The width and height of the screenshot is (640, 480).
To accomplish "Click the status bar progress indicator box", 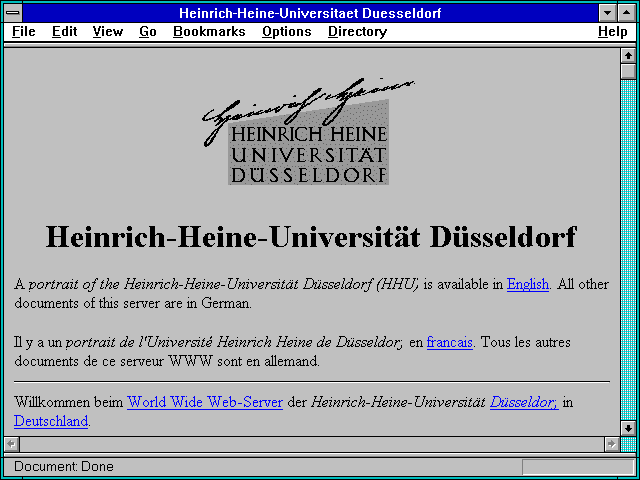I will coord(578,466).
